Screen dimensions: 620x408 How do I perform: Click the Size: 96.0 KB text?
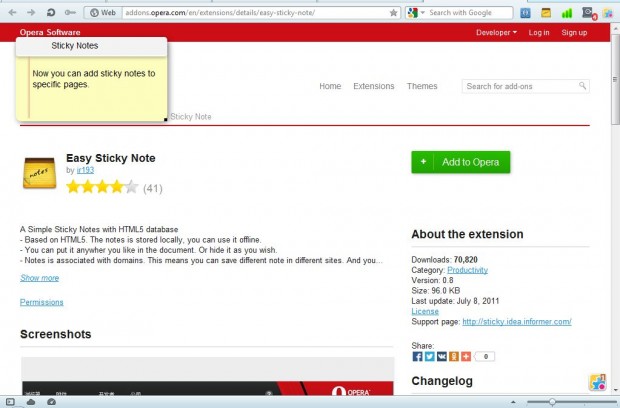pyautogui.click(x=436, y=291)
